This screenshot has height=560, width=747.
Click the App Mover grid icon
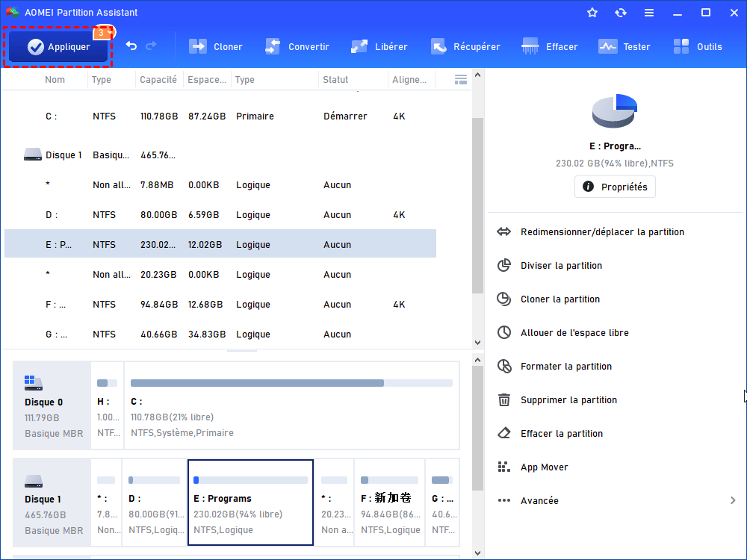[x=504, y=467]
